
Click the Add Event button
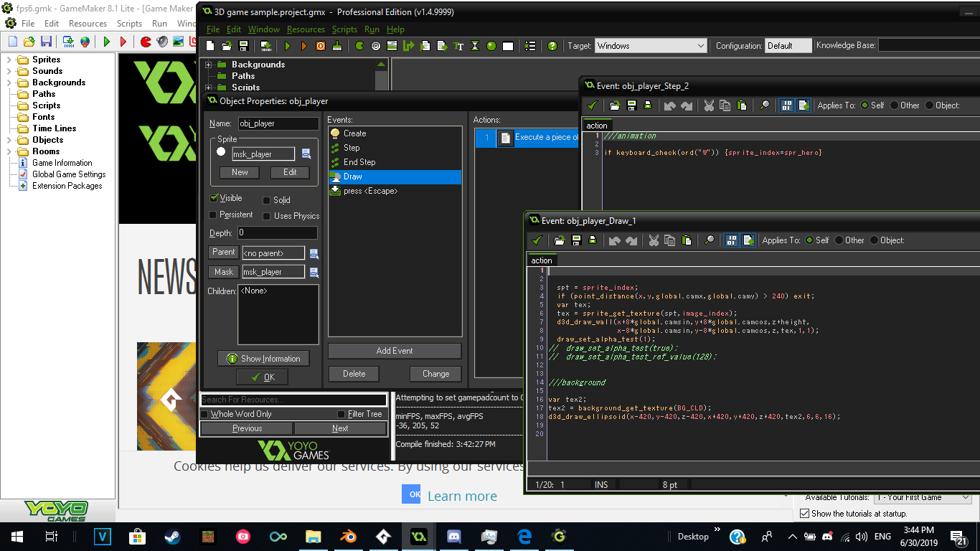pos(394,351)
